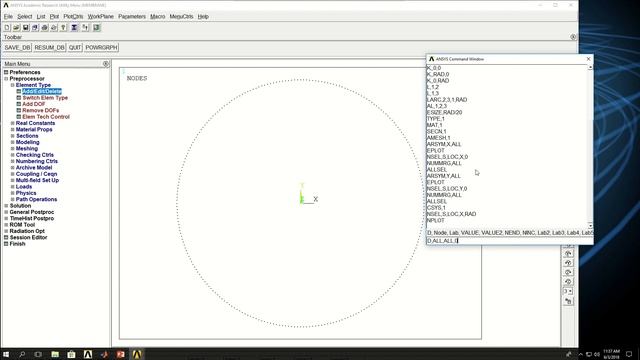Click the icon next to Elem Tech Control

click(19, 117)
